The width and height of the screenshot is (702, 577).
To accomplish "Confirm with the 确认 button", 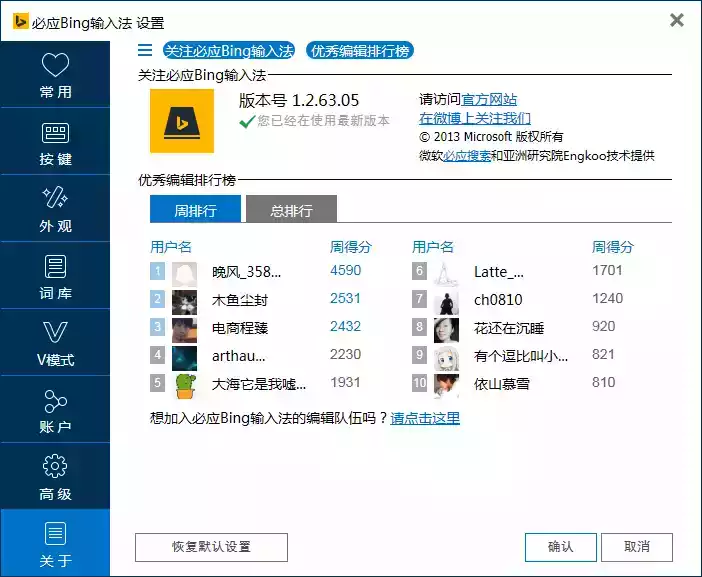I will 561,547.
